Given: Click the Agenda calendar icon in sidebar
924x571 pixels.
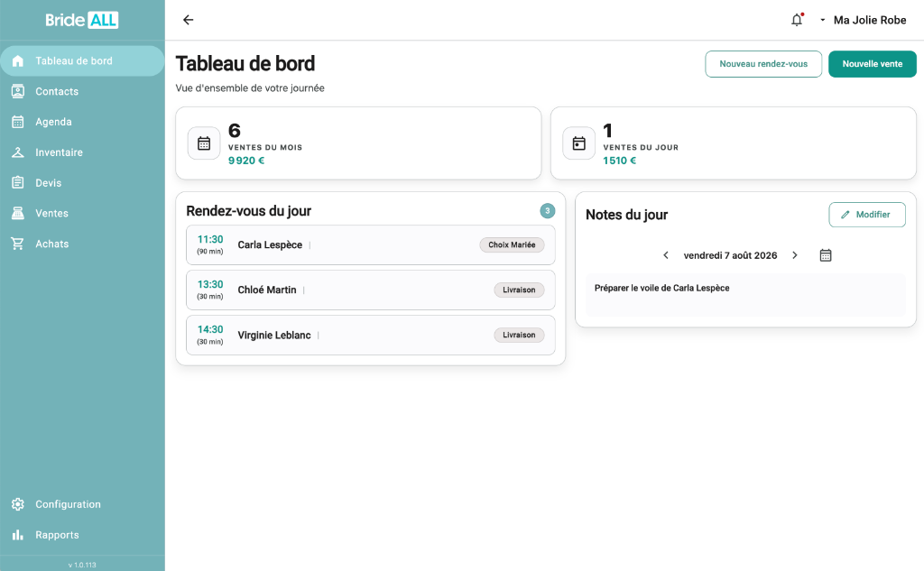Looking at the screenshot, I should tap(18, 122).
